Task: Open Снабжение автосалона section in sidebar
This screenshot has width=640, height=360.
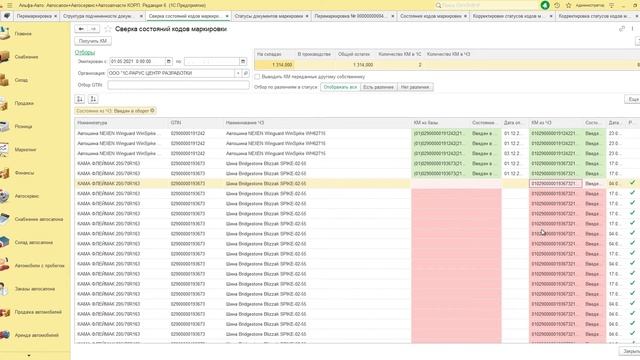Action: 39,220
